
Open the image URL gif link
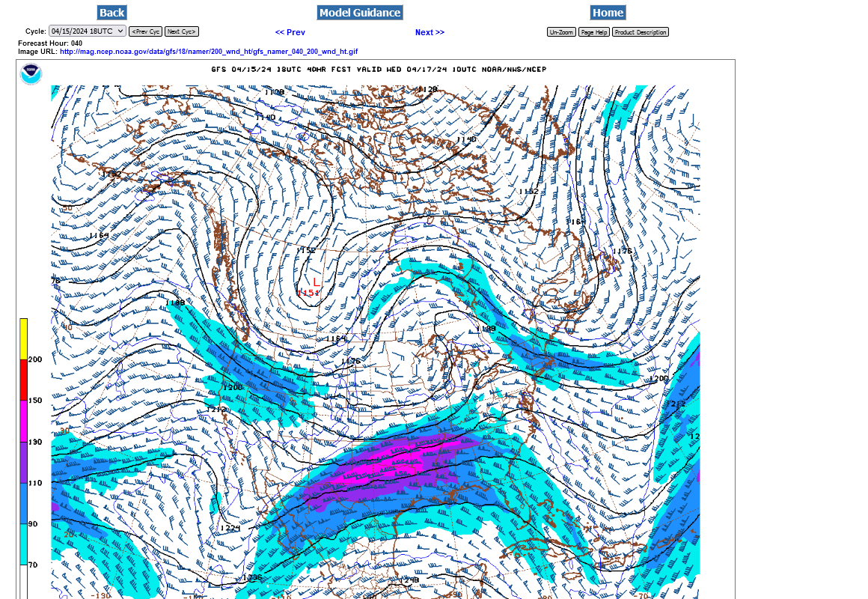click(209, 52)
